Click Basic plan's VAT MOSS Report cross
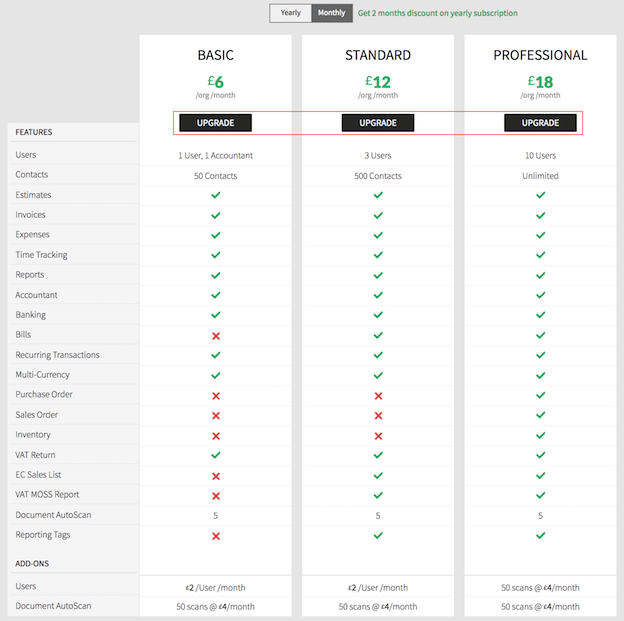Viewport: 624px width, 621px height. pyautogui.click(x=215, y=495)
